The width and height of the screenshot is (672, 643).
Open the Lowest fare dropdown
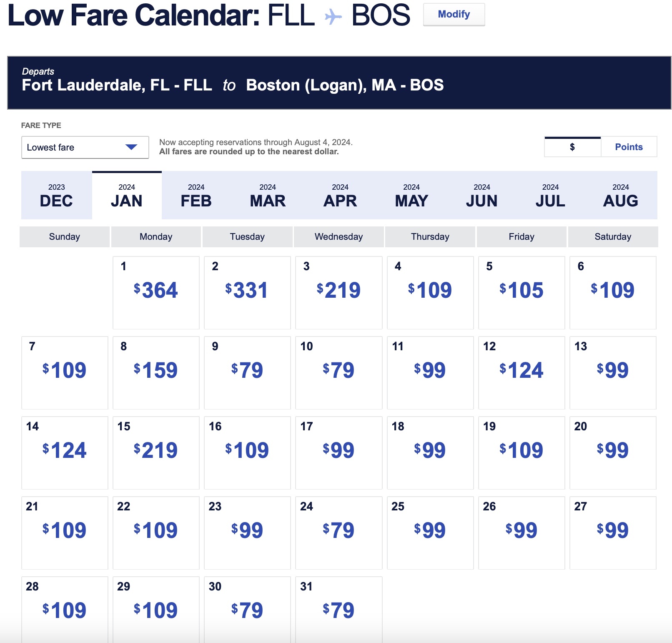click(x=85, y=147)
